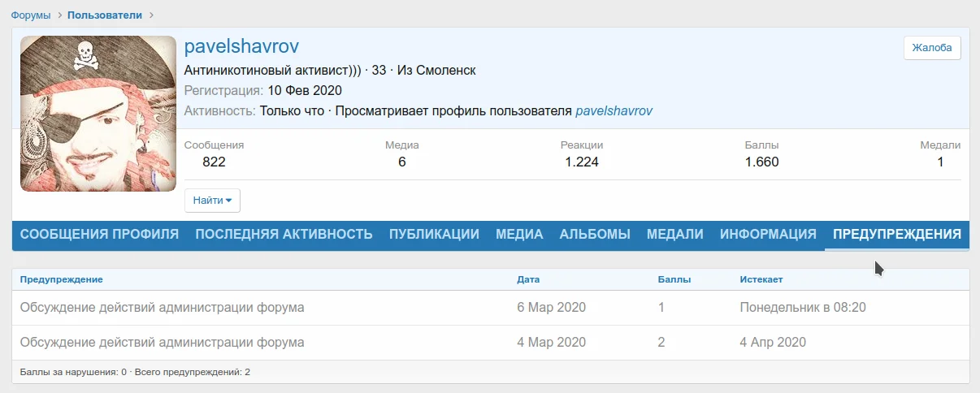Image resolution: width=980 pixels, height=393 pixels.
Task: Click the pavelshavrov profile avatar image
Action: tap(98, 114)
